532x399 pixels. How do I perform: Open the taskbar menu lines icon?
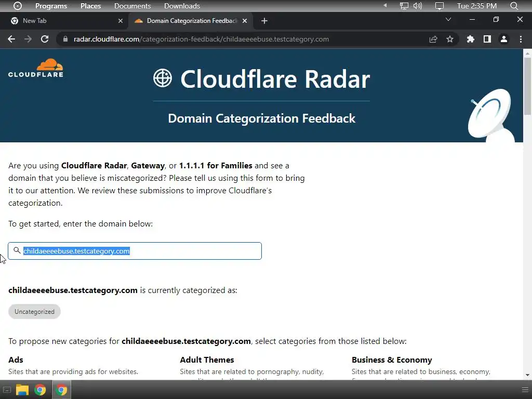525,390
